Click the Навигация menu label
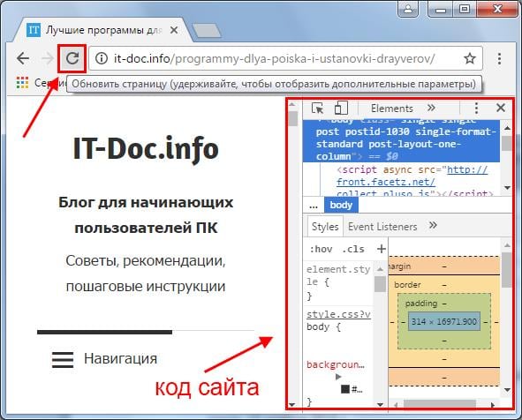522x420 pixels. (x=120, y=358)
